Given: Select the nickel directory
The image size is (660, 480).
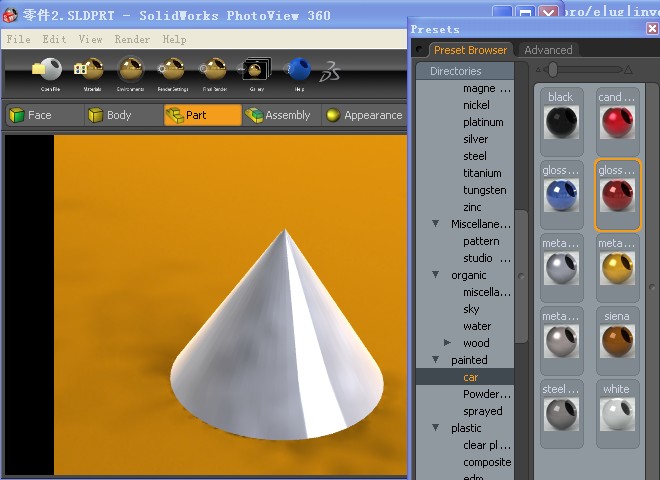Looking at the screenshot, I should 476,105.
